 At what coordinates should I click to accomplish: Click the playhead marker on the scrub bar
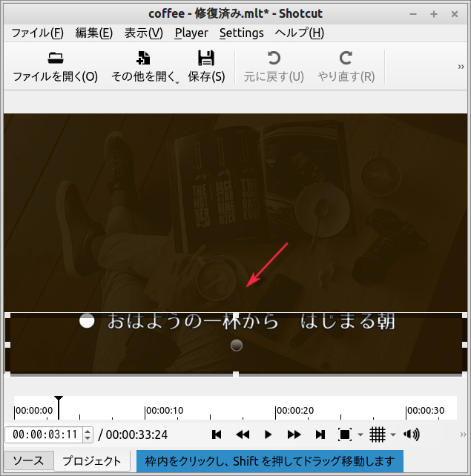[59, 407]
